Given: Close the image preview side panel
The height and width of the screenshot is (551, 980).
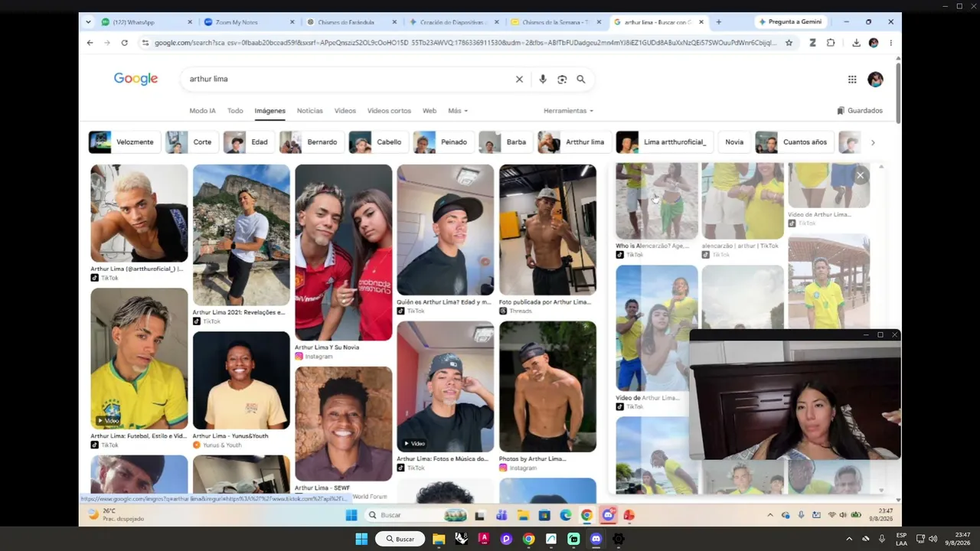Looking at the screenshot, I should [860, 175].
